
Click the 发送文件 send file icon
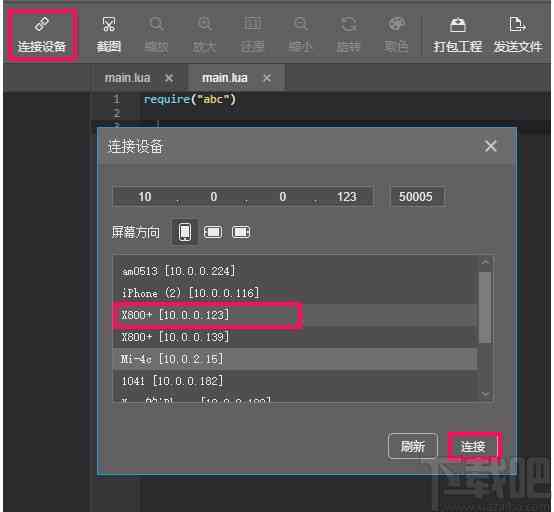pyautogui.click(x=517, y=34)
